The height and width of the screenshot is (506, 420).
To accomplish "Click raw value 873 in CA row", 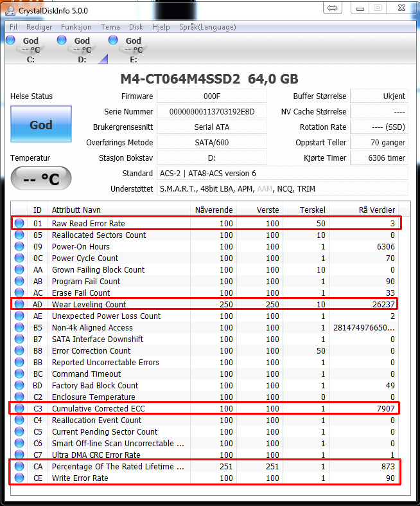I will click(x=388, y=466).
